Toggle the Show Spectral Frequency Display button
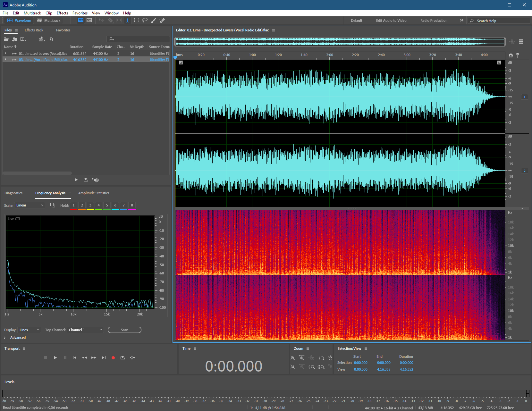This screenshot has height=411, width=532. [81, 20]
